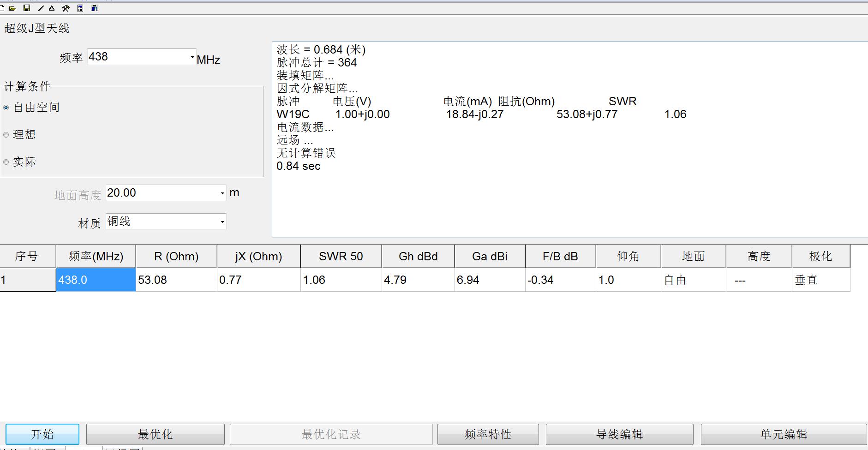Click the calculator icon in toolbar

pos(80,8)
